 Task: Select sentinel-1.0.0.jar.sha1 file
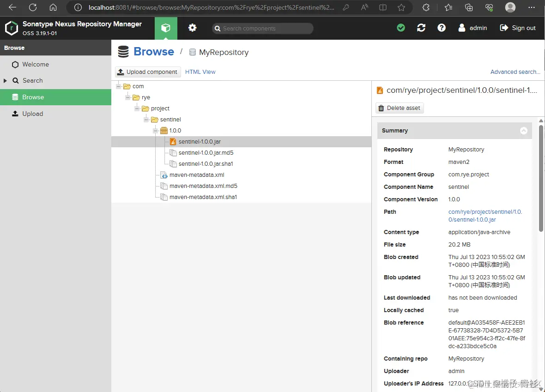point(206,164)
